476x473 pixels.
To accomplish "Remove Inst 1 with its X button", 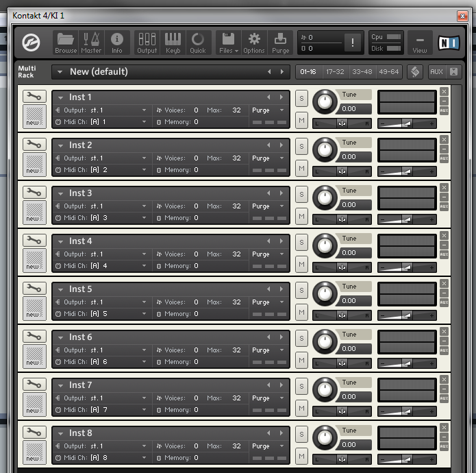I will [444, 91].
